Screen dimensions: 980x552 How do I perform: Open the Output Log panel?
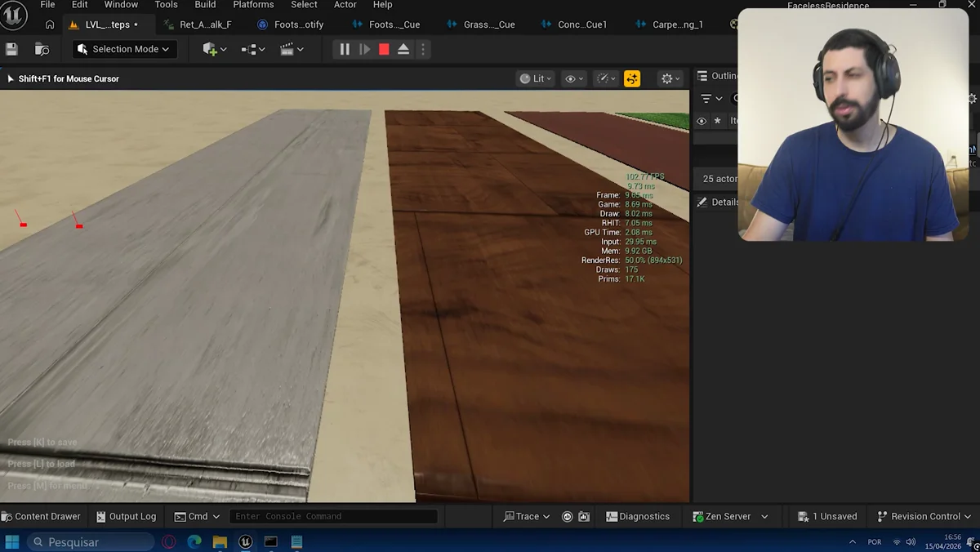pos(126,516)
